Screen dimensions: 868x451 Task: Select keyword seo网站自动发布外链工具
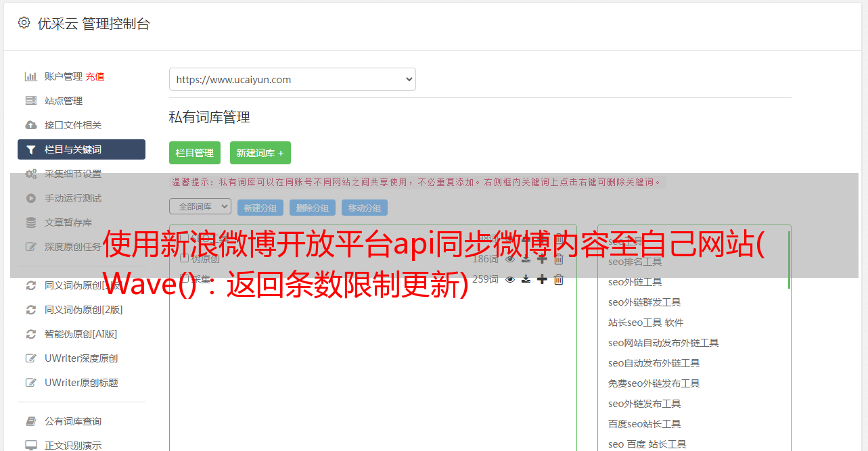click(664, 343)
